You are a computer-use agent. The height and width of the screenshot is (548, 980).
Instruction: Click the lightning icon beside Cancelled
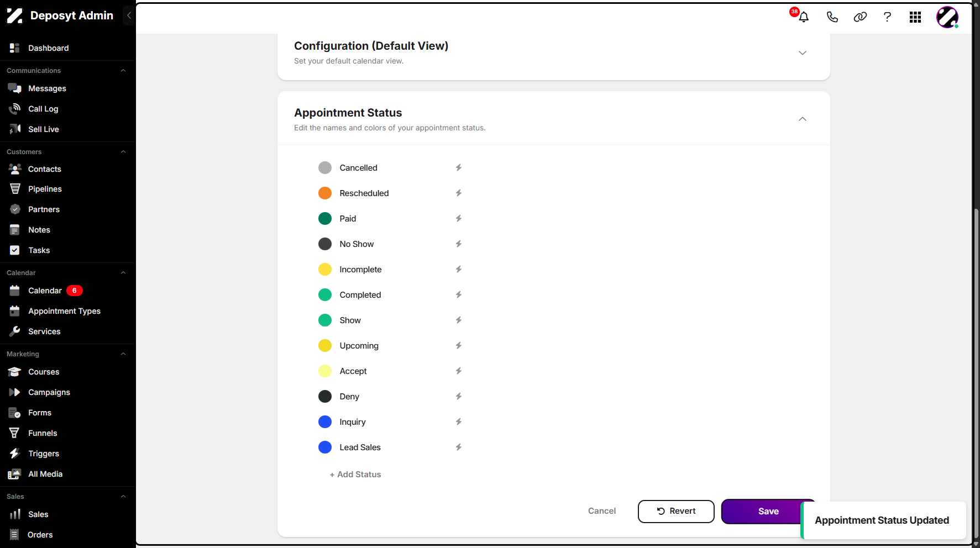(459, 167)
